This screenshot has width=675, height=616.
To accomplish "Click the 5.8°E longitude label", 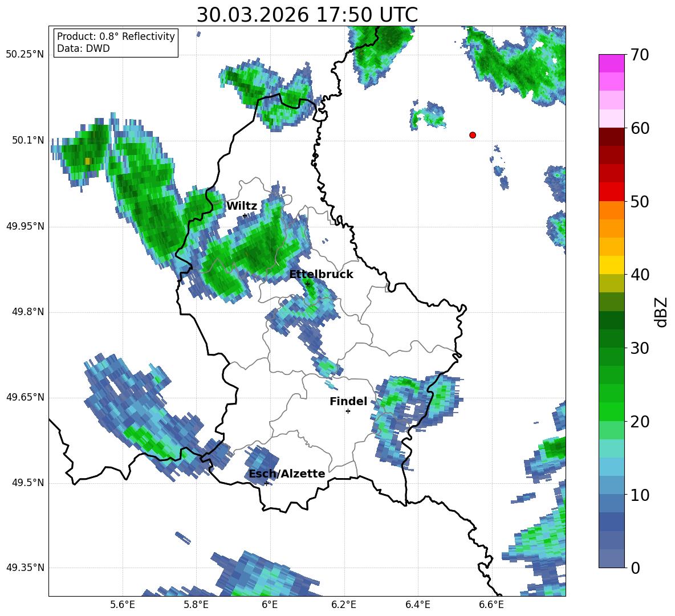I will (196, 605).
